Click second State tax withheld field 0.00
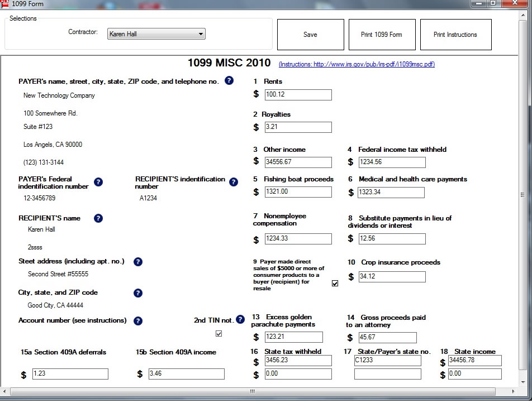This screenshot has height=403, width=532. (298, 374)
